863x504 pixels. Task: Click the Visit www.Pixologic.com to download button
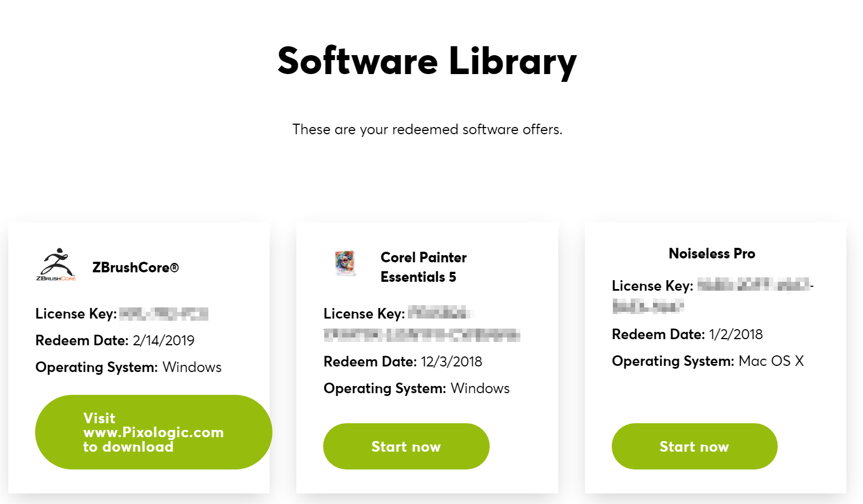tap(153, 432)
